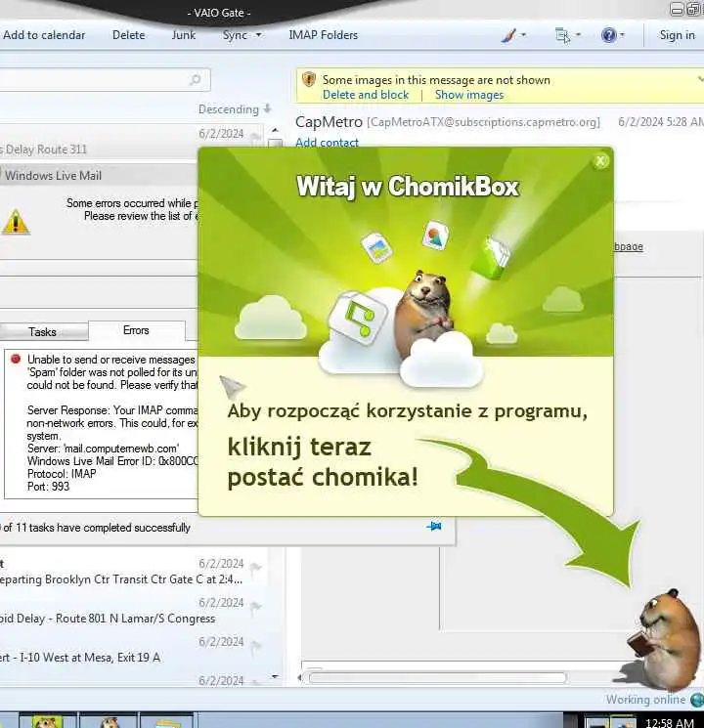Flag the Delay Route 311 message
The width and height of the screenshot is (704, 728).
tap(255, 137)
